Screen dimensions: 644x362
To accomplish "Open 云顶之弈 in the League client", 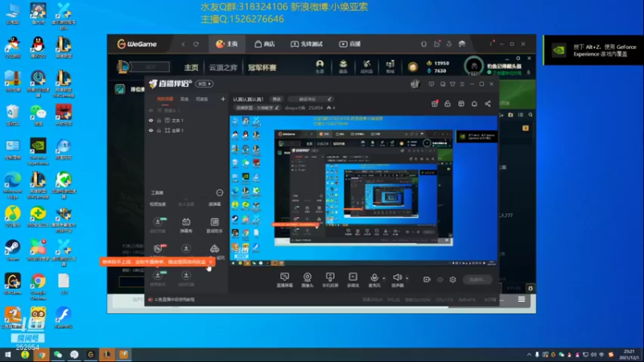I will click(x=223, y=68).
